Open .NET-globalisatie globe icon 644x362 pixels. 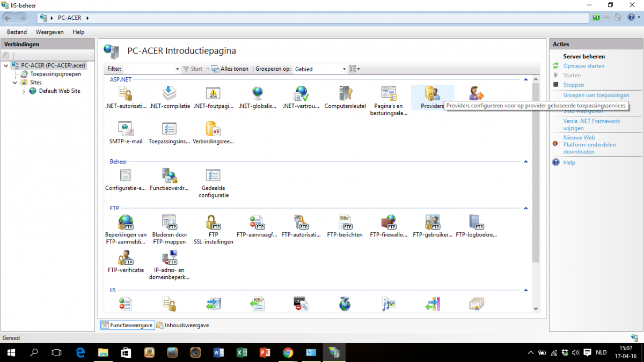257,94
